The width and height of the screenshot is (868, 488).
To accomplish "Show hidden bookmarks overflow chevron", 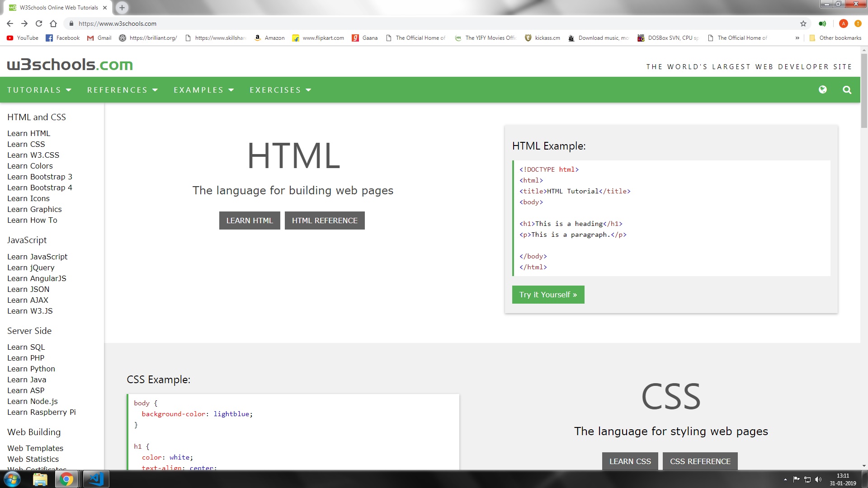I will [x=797, y=38].
